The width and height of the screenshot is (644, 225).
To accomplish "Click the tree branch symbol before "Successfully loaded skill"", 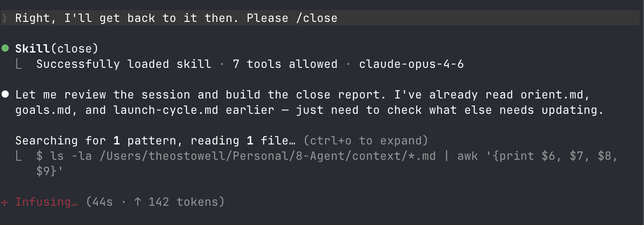I will pyautogui.click(x=18, y=65).
